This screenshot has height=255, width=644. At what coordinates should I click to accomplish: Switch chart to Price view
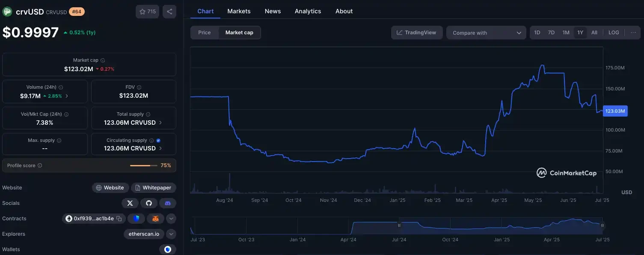click(205, 33)
